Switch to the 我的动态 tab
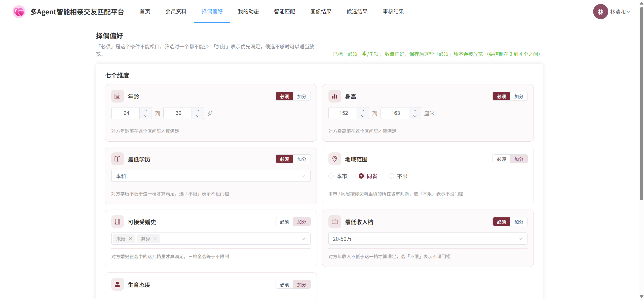The height and width of the screenshot is (299, 644). (248, 11)
